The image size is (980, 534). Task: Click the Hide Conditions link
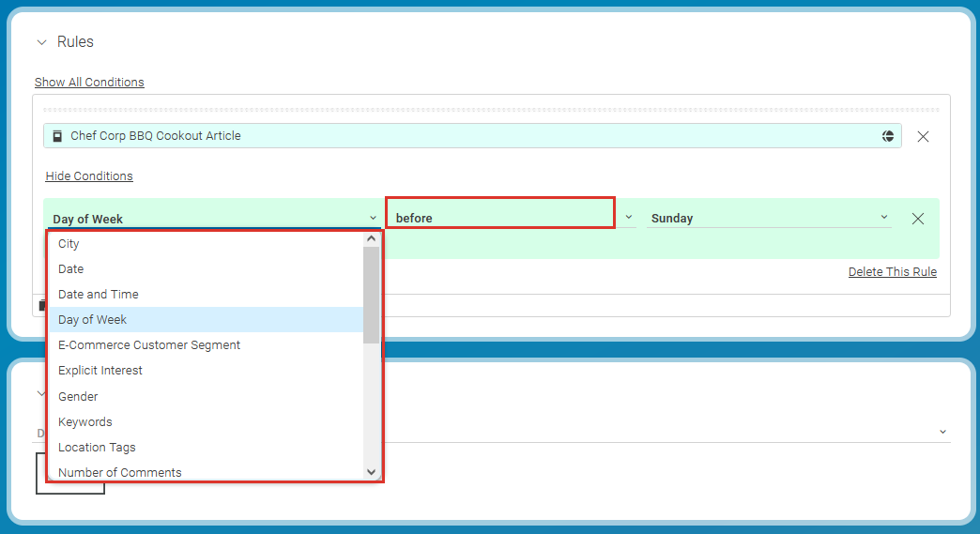89,176
